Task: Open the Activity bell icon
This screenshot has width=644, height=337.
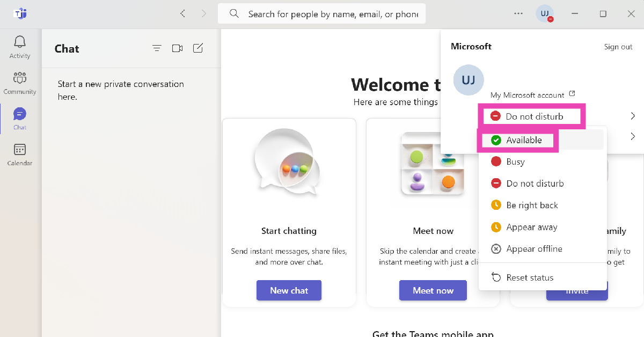Action: (x=20, y=47)
